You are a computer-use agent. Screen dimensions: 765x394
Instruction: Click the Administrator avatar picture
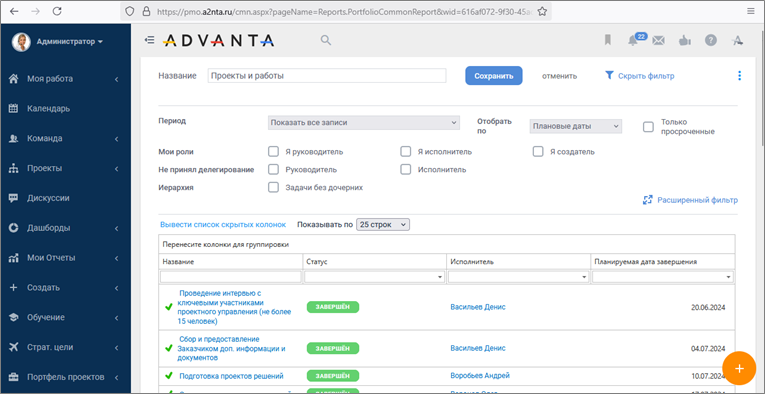pyautogui.click(x=21, y=42)
